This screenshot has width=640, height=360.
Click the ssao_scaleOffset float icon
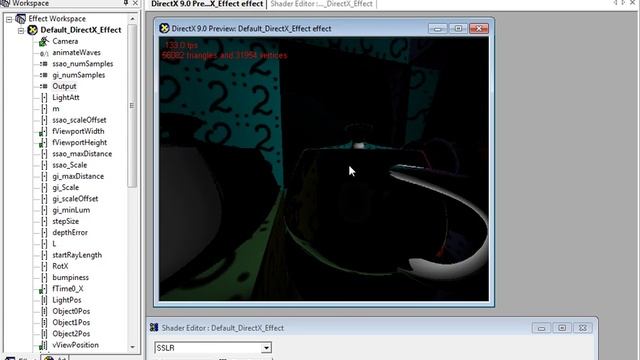(44, 120)
